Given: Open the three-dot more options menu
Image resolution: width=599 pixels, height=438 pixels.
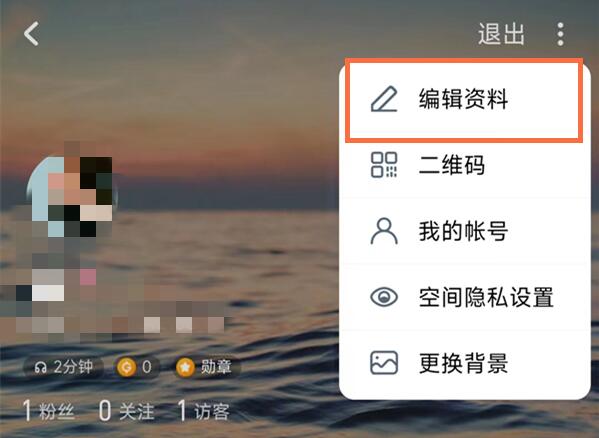Looking at the screenshot, I should 560,34.
